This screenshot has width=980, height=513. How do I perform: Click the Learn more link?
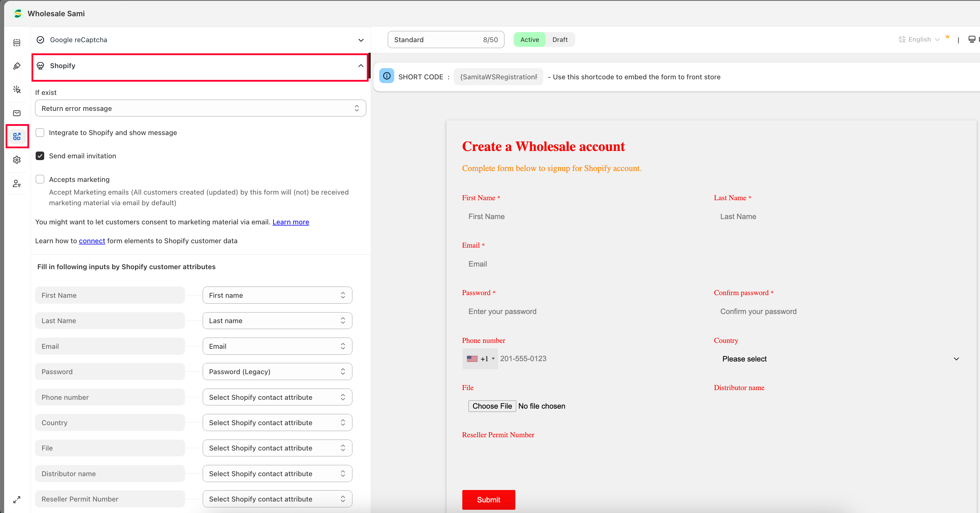291,222
